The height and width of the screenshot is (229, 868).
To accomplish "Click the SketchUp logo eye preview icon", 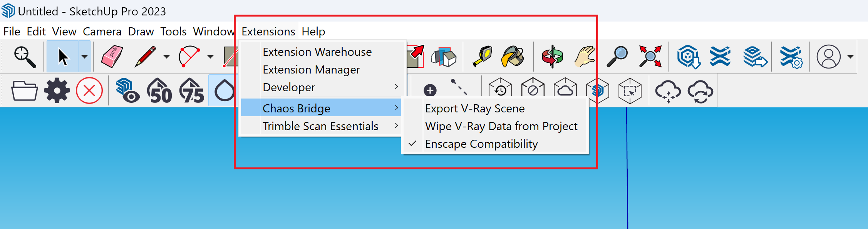I will pos(128,91).
